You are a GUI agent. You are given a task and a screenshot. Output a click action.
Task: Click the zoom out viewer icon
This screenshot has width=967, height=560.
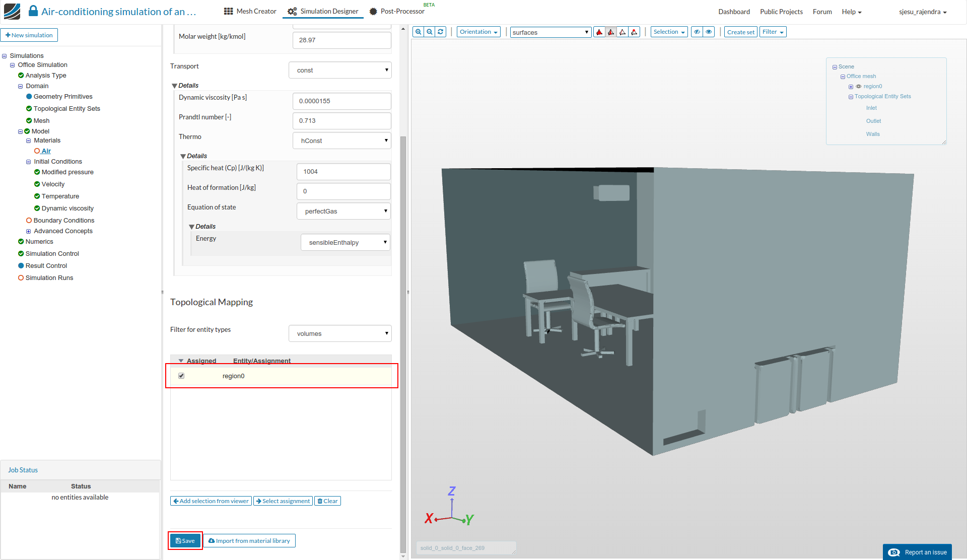click(x=430, y=32)
